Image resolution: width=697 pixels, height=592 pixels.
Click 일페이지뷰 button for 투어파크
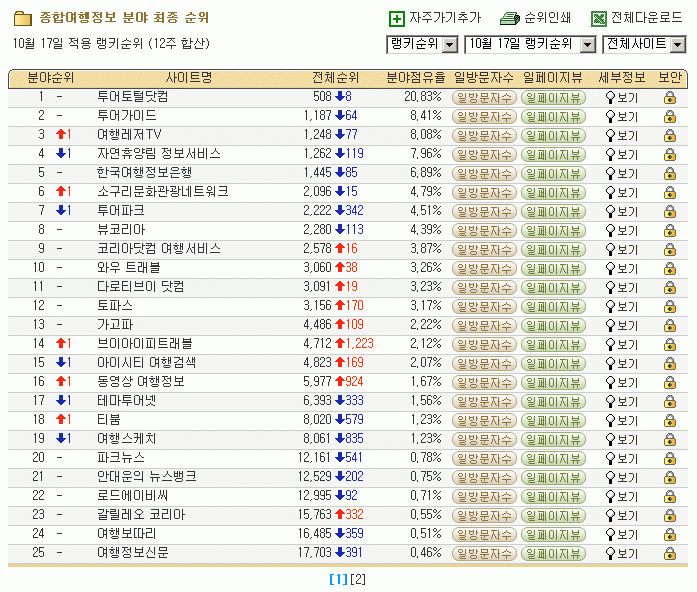click(x=553, y=212)
